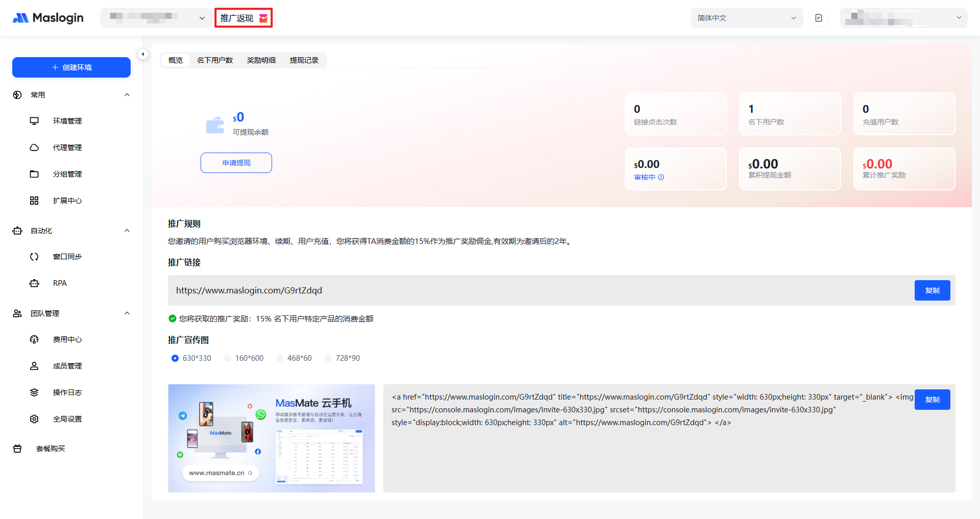The image size is (980, 519).
Task: Click the 环境管理 monitor icon
Action: [34, 121]
